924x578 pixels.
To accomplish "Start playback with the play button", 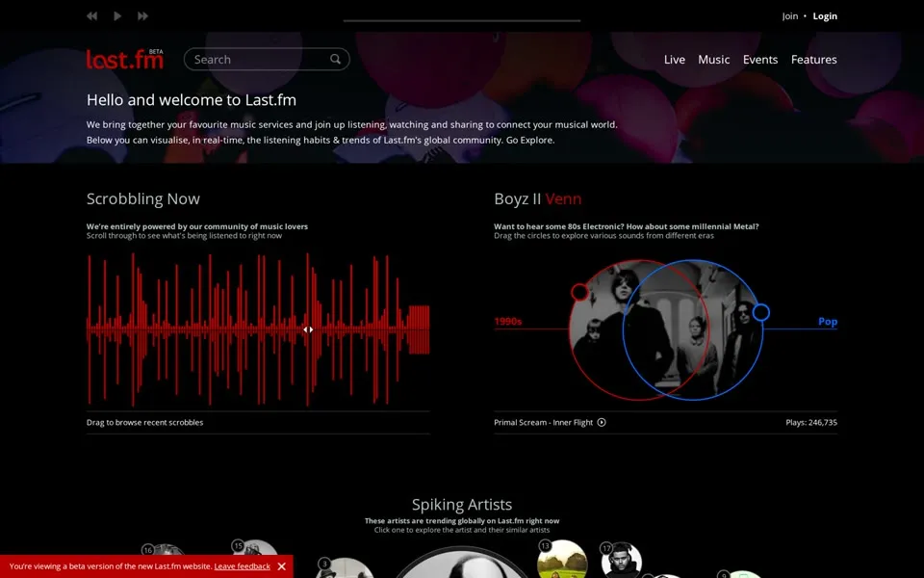I will tap(117, 16).
